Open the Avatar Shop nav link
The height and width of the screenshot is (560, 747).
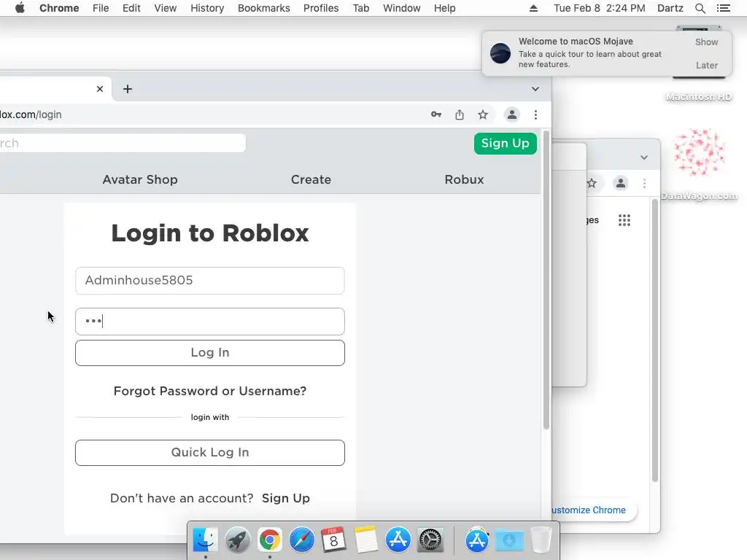click(x=140, y=179)
